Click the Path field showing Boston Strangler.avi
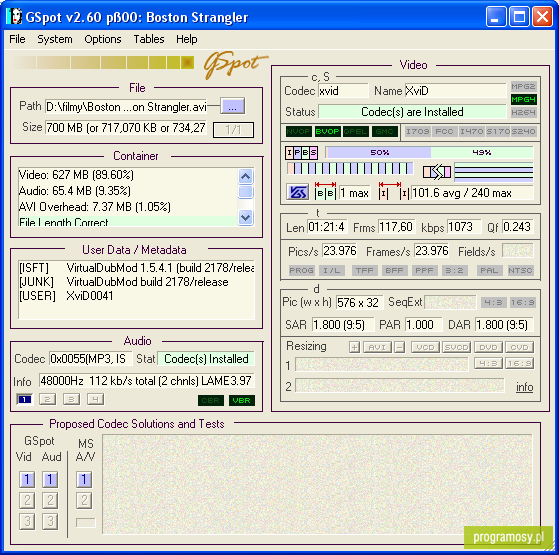Image resolution: width=559 pixels, height=555 pixels. (x=126, y=106)
